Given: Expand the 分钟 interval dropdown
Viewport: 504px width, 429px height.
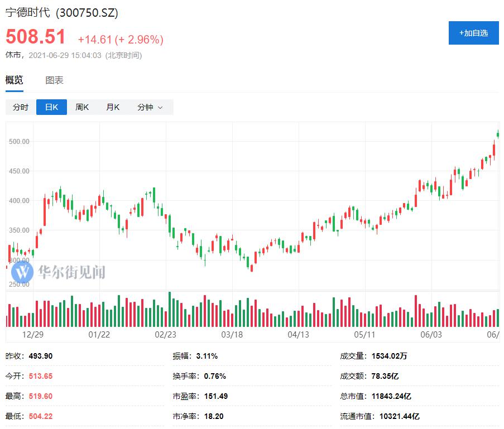Looking at the screenshot, I should (x=150, y=107).
